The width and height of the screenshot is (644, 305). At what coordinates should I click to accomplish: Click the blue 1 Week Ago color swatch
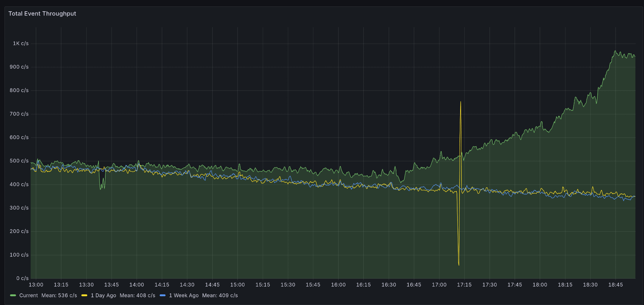[163, 295]
